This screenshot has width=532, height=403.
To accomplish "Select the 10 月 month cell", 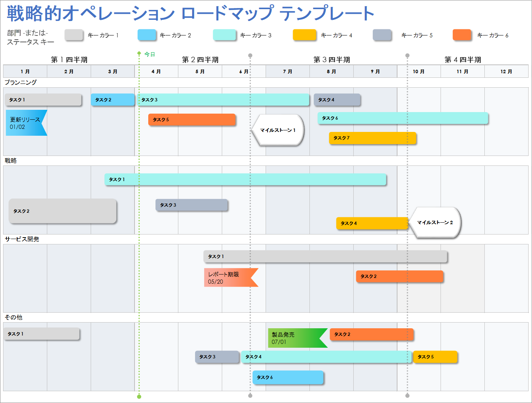I will tap(419, 71).
